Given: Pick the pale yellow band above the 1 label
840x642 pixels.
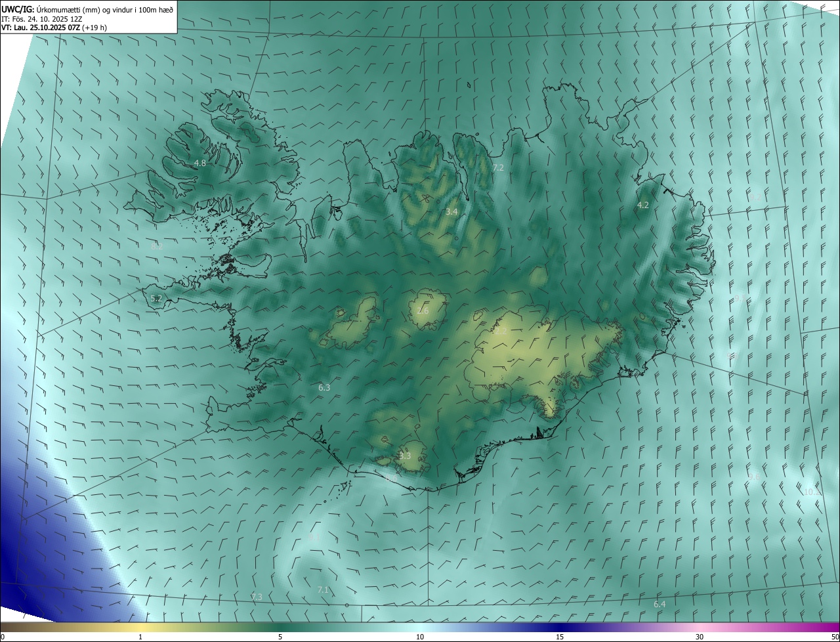Looking at the screenshot, I should click(x=140, y=627).
